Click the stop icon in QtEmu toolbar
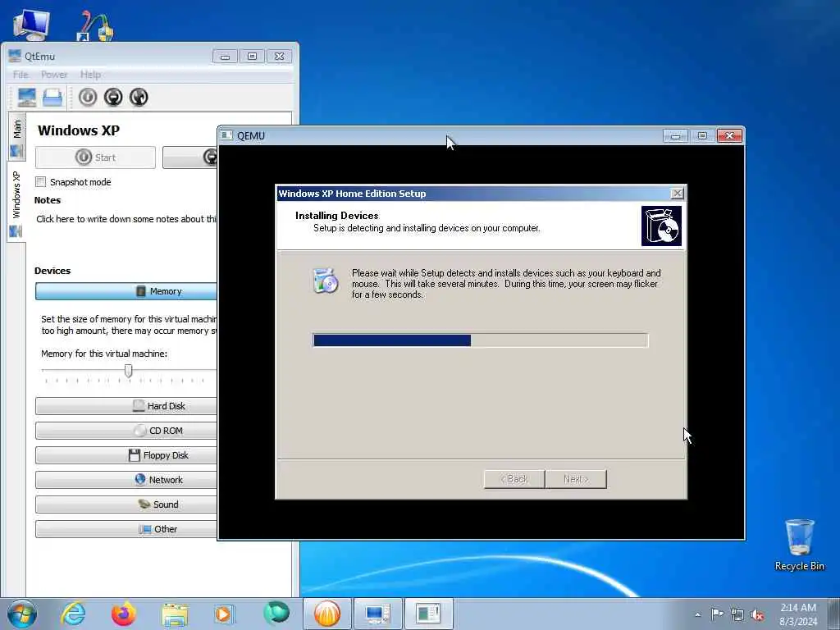The height and width of the screenshot is (630, 840). (x=113, y=97)
